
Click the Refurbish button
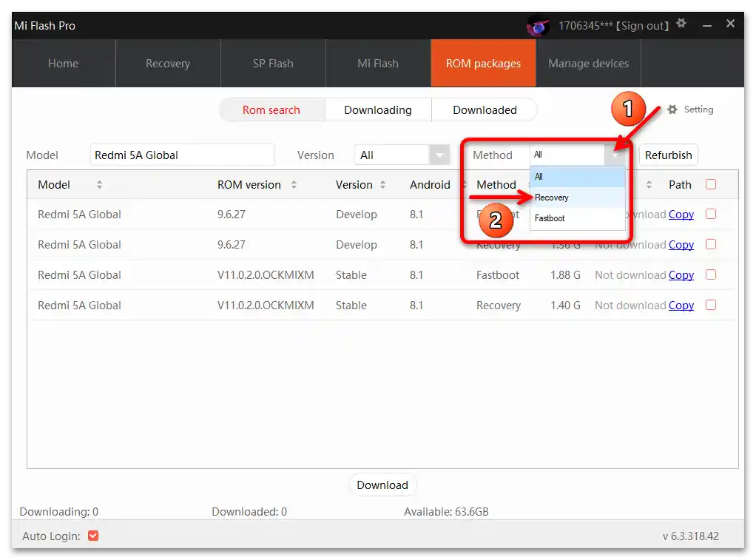[x=668, y=155]
